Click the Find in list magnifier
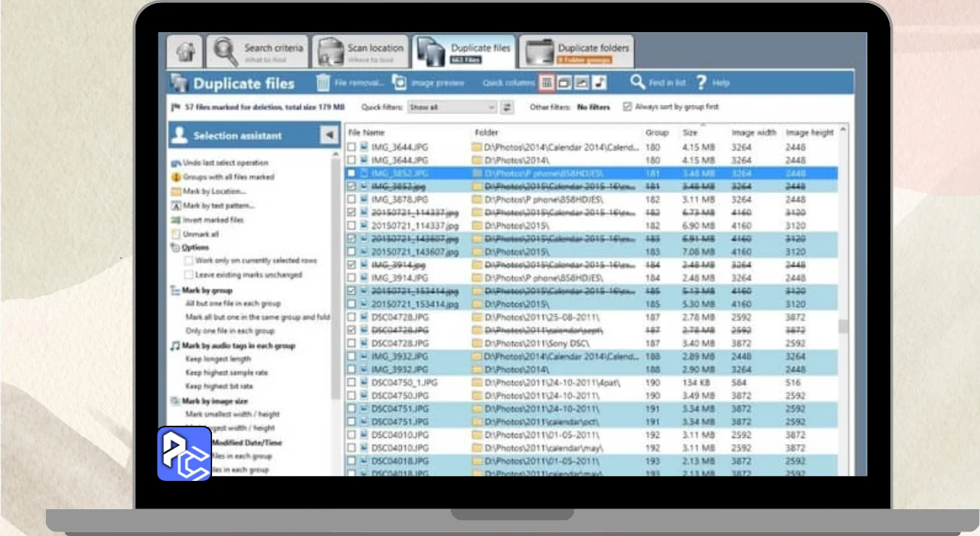The height and width of the screenshot is (536, 980). 638,83
